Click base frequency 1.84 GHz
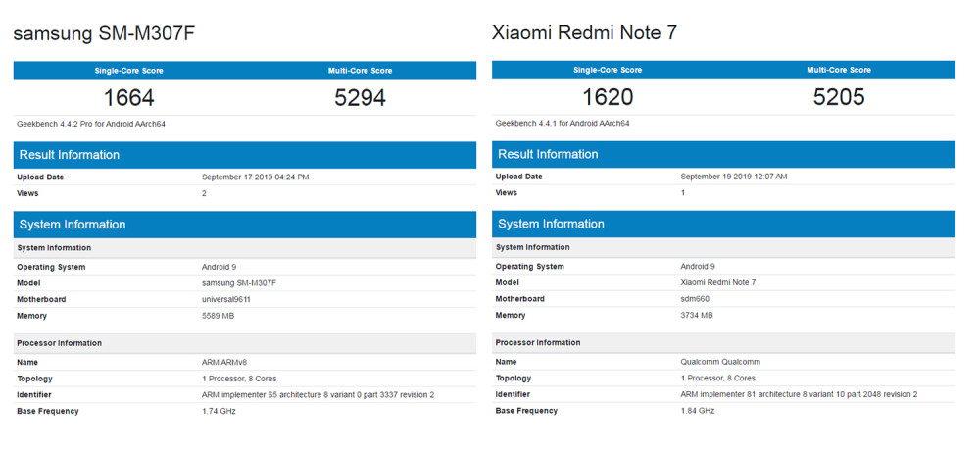The image size is (980, 456). coord(698,410)
